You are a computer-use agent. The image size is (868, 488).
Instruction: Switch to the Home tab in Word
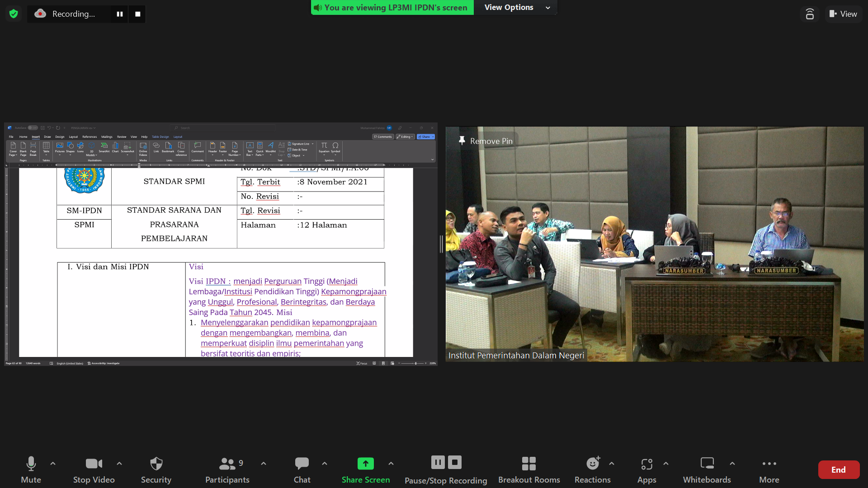pos(23,136)
